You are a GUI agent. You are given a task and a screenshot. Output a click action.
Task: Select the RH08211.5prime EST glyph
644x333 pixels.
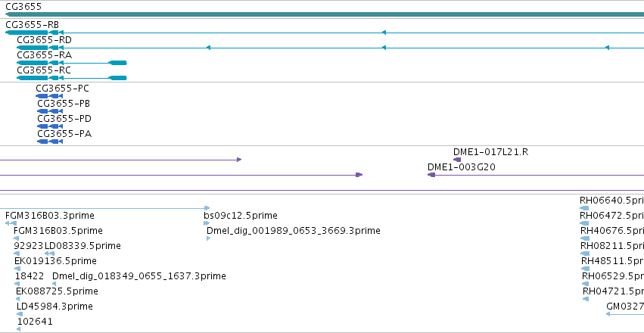(585, 254)
